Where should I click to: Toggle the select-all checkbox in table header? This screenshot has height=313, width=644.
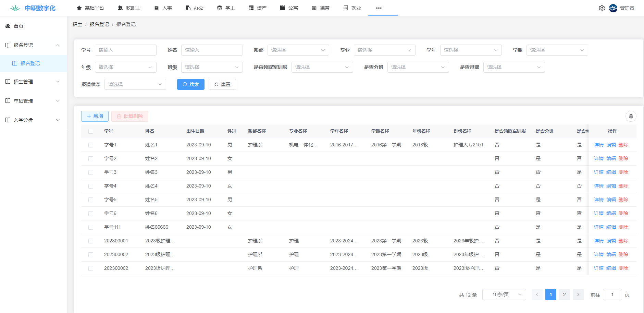(91, 131)
